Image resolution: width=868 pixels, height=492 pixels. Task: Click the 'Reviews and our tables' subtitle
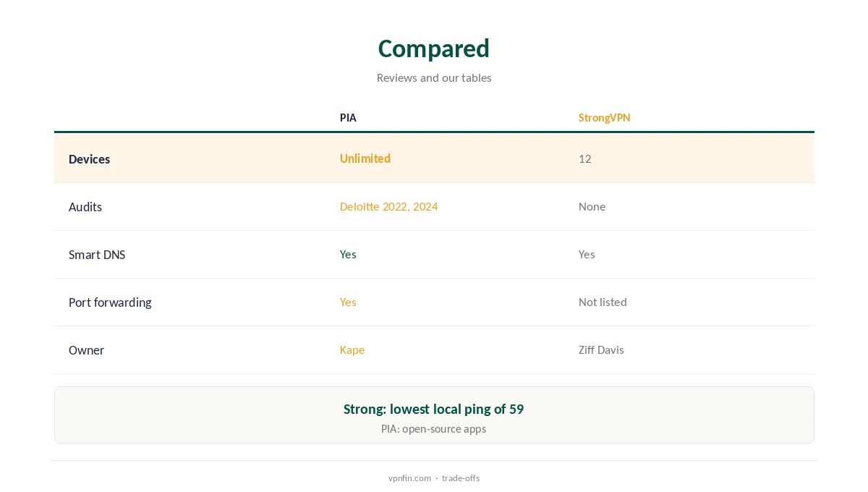point(434,77)
